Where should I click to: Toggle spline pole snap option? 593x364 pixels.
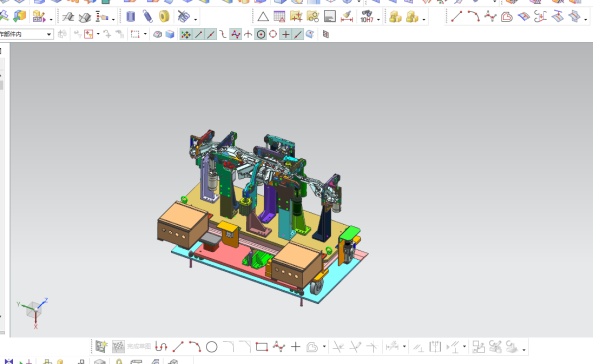pos(236,34)
